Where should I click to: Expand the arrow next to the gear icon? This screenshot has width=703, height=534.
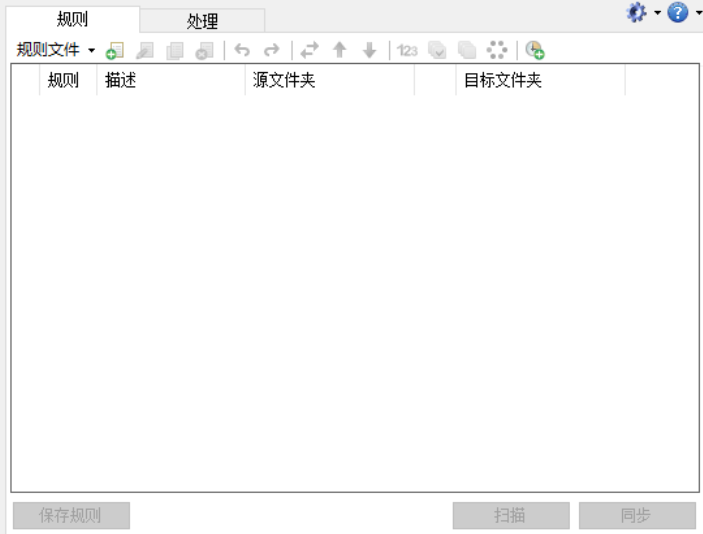(x=657, y=13)
